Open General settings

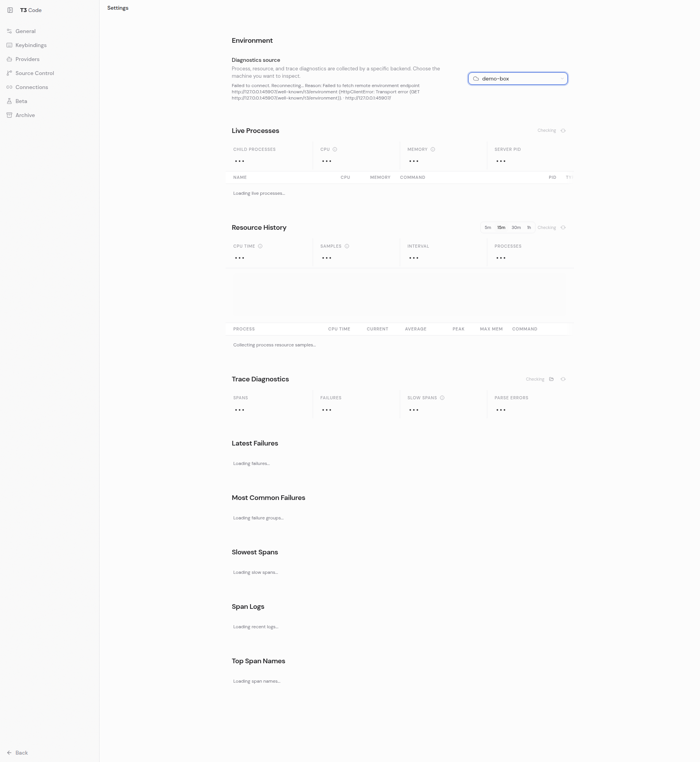pyautogui.click(x=49, y=31)
